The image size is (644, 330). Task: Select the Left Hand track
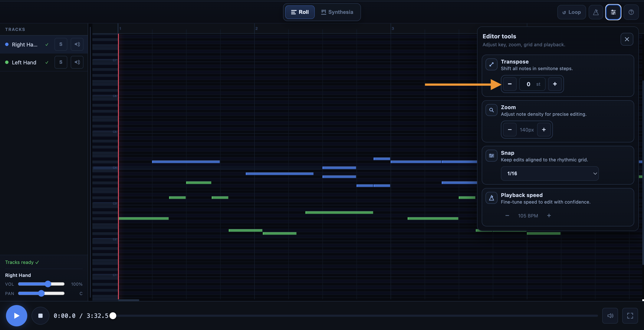tap(24, 62)
